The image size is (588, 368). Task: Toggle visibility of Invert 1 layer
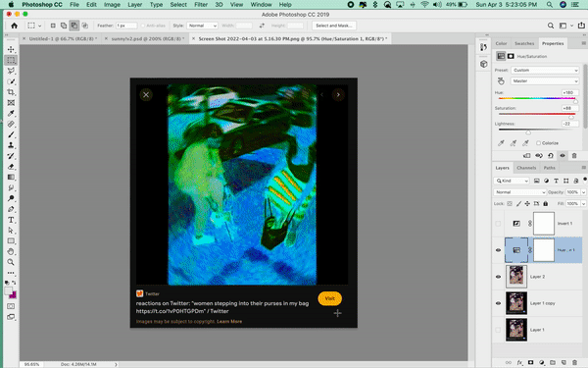click(x=498, y=224)
